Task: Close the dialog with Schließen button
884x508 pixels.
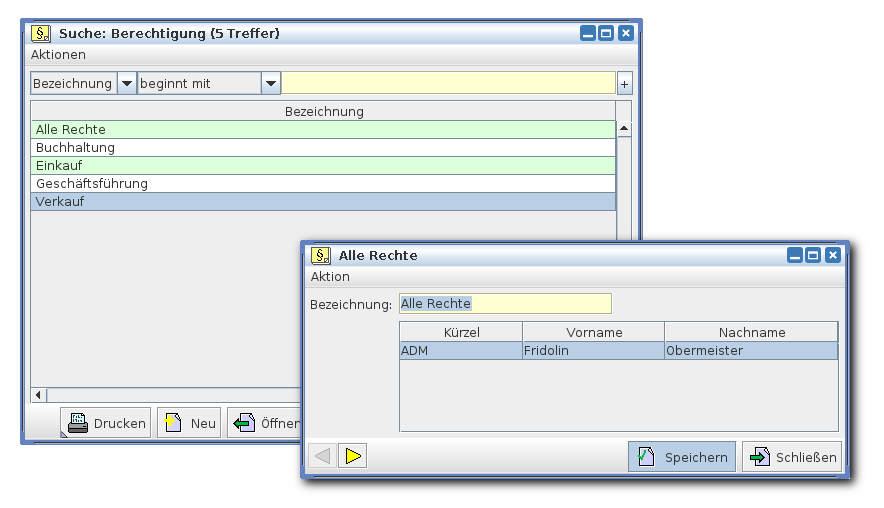Action: click(x=791, y=457)
